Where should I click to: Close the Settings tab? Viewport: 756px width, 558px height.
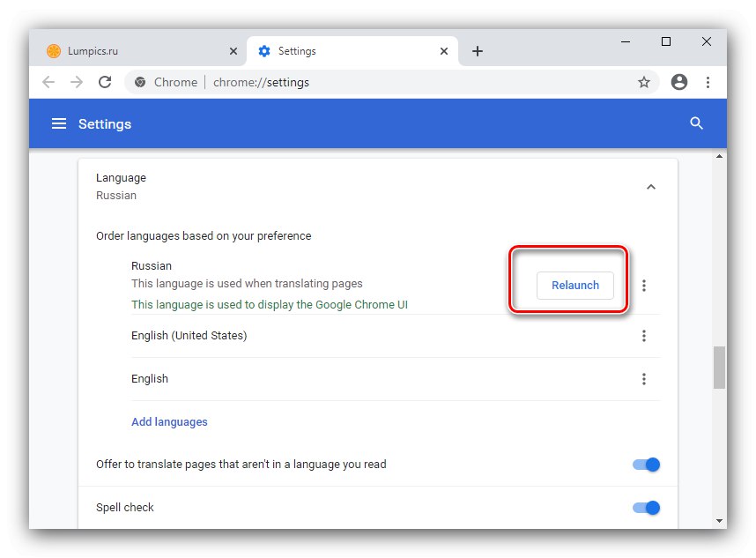(444, 51)
